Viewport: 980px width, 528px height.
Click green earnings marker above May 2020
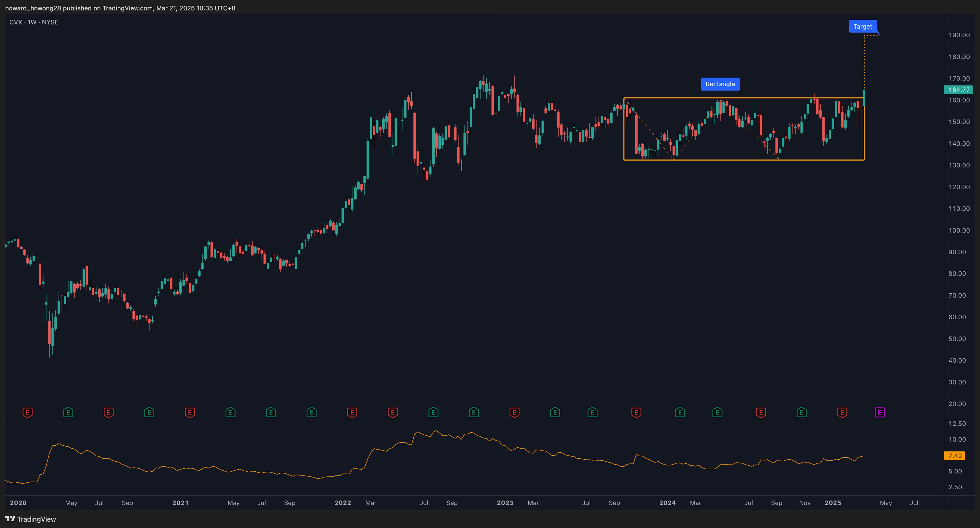68,412
